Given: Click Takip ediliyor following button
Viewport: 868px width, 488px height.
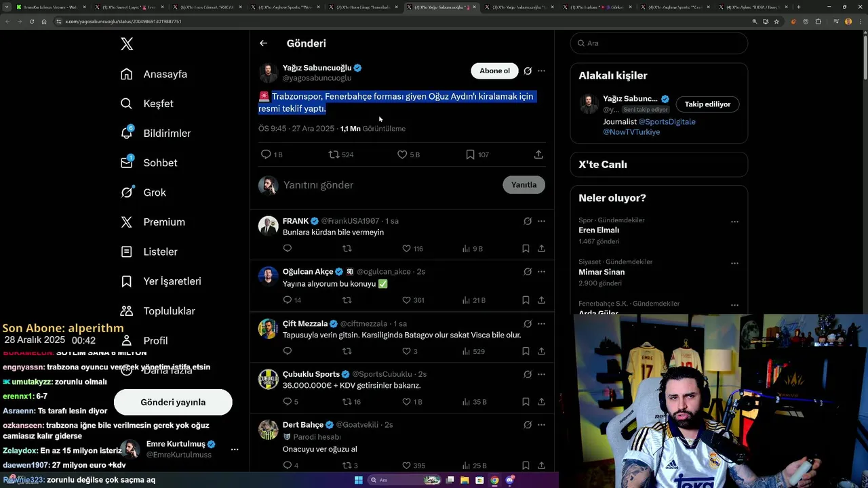Looking at the screenshot, I should (707, 104).
